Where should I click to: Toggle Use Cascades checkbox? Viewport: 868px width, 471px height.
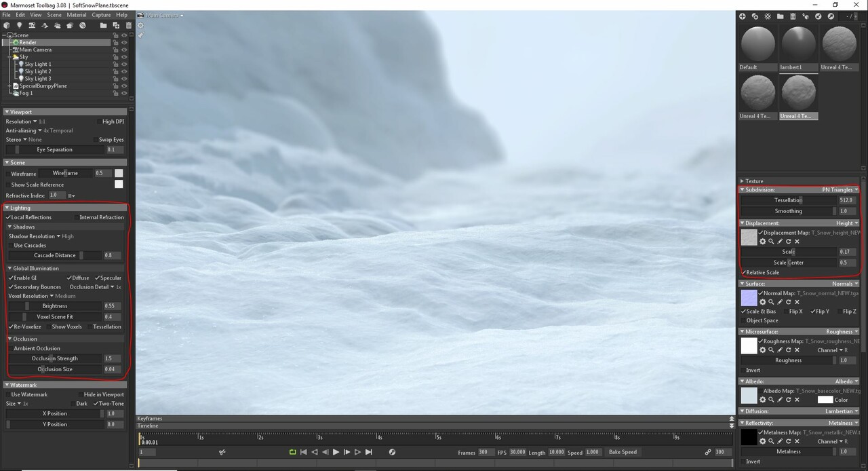click(x=9, y=245)
